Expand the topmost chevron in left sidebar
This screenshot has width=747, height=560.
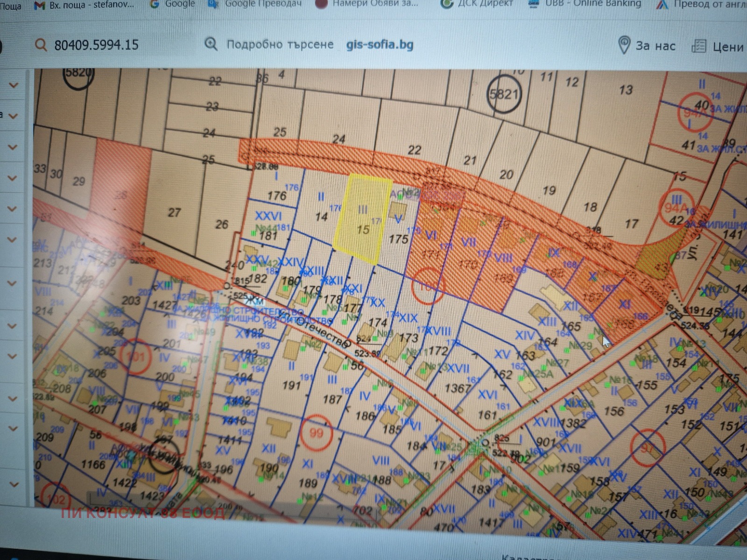click(x=14, y=85)
